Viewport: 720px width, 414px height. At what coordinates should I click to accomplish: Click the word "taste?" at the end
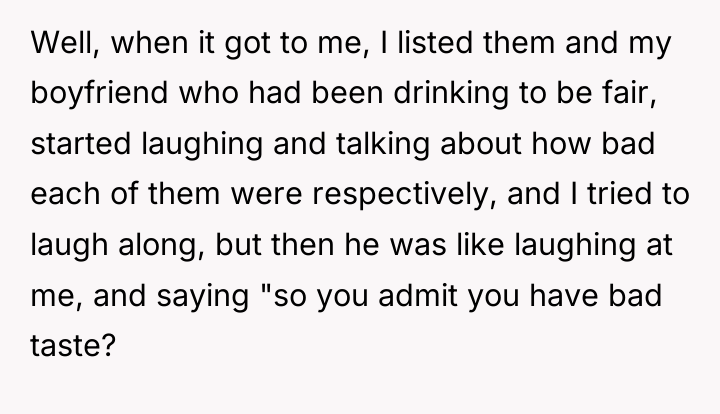(73, 345)
